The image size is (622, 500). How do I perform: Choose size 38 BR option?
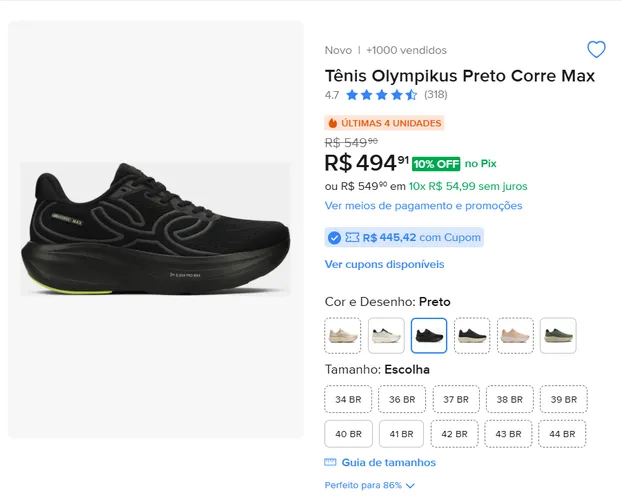(510, 399)
